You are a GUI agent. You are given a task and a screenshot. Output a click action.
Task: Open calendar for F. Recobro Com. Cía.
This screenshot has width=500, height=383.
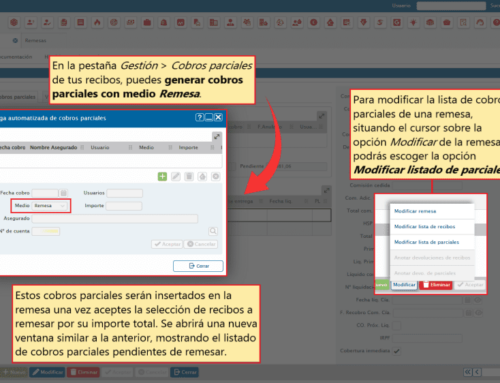(x=469, y=313)
